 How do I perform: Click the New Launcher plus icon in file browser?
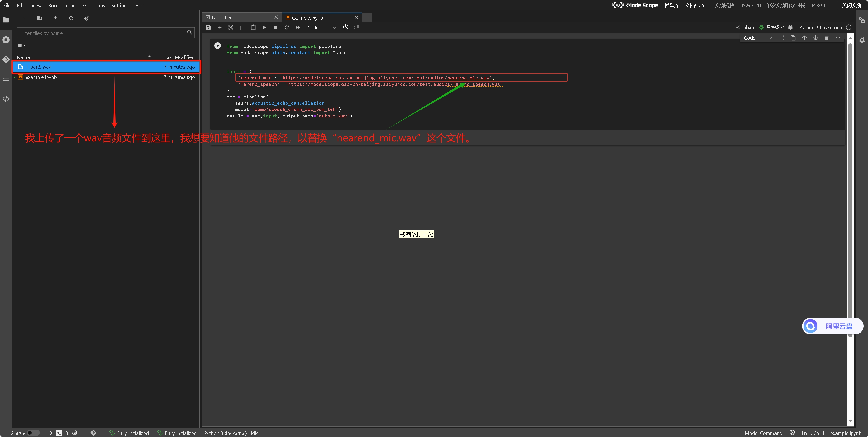24,18
